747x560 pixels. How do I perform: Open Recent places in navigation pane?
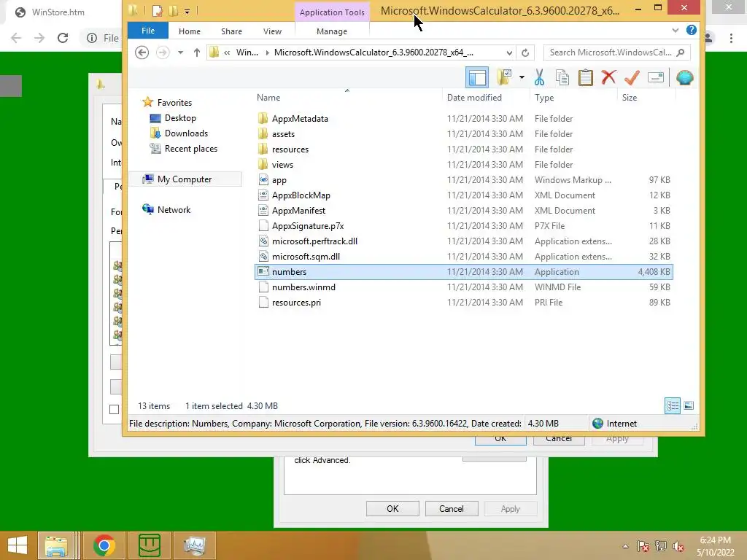click(x=191, y=149)
